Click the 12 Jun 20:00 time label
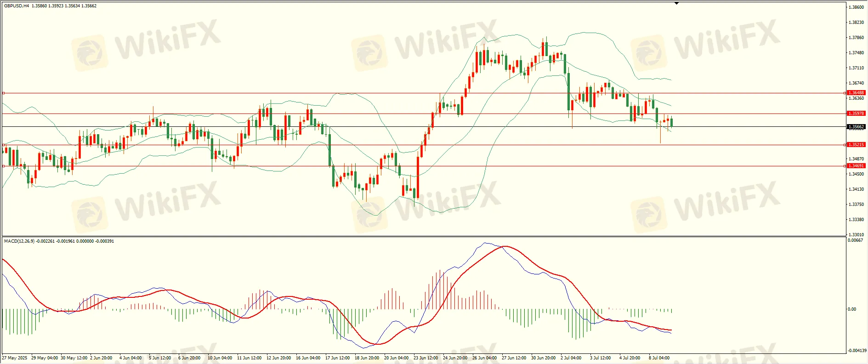 [279, 358]
